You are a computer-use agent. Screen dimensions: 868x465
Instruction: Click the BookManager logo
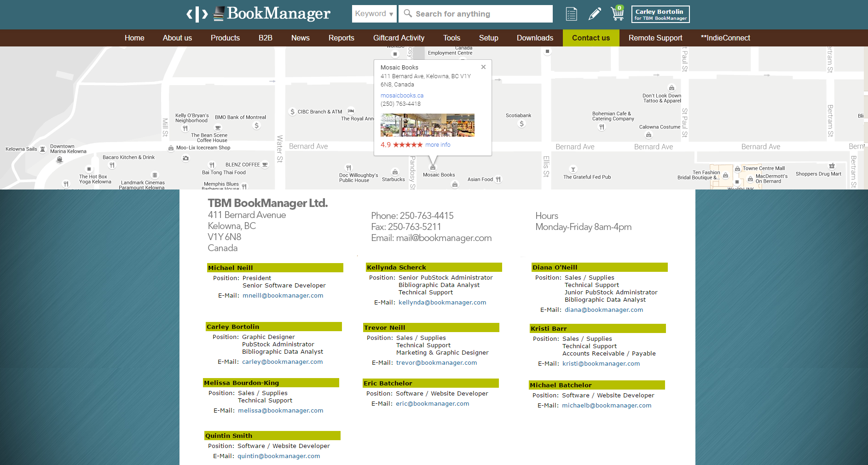point(258,14)
